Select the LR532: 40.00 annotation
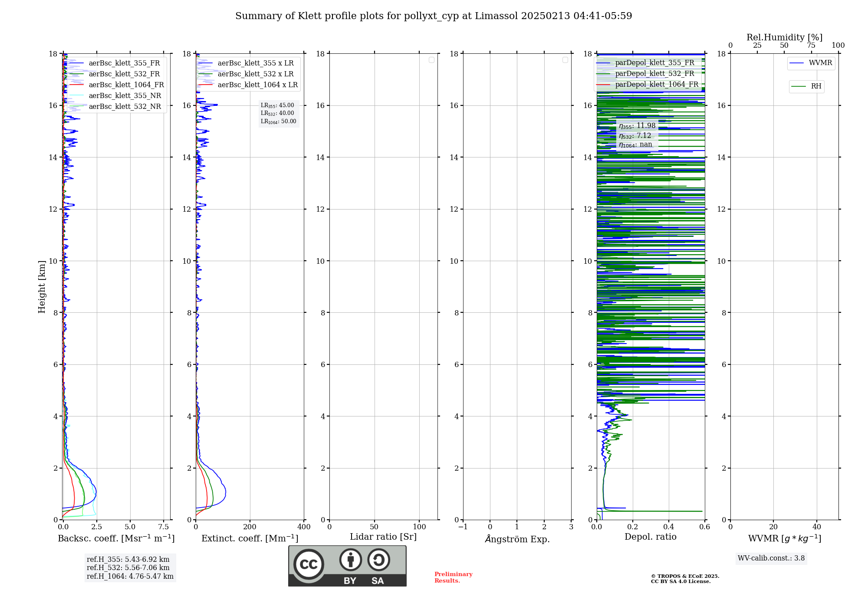Image resolution: width=868 pixels, height=590 pixels. [x=277, y=113]
